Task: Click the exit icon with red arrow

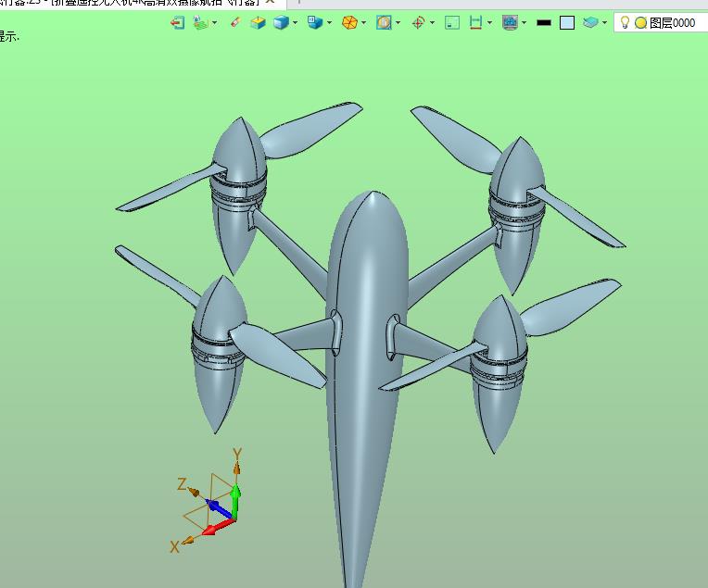Action: point(177,22)
